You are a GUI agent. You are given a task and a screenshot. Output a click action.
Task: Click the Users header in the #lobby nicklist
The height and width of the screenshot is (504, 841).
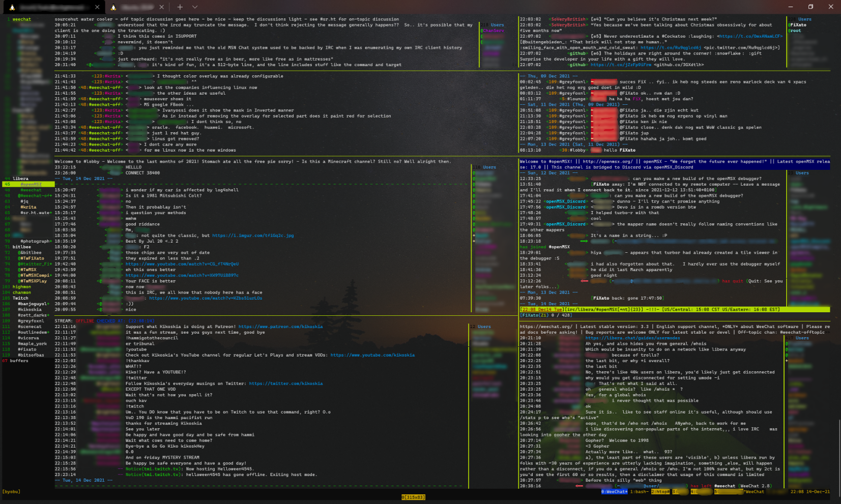(489, 167)
